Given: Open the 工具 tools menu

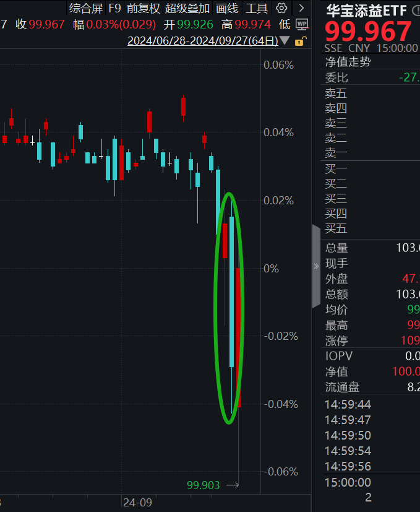Looking at the screenshot, I should coord(257,8).
